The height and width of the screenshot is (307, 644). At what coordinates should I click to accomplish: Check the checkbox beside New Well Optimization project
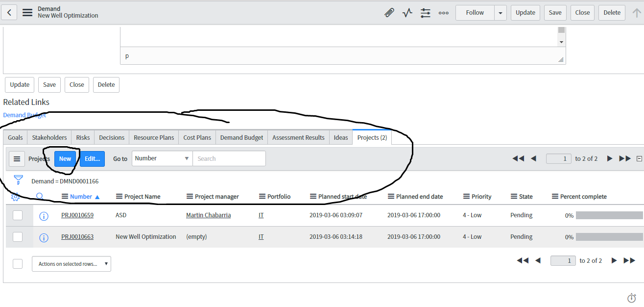(x=18, y=237)
